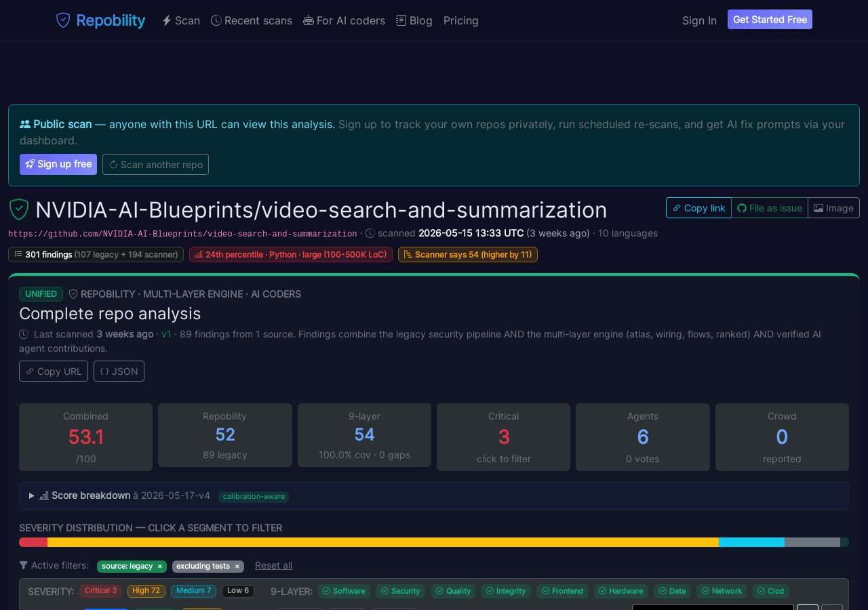This screenshot has height=610, width=868.
Task: Click the calibration-aware badge
Action: (x=254, y=497)
